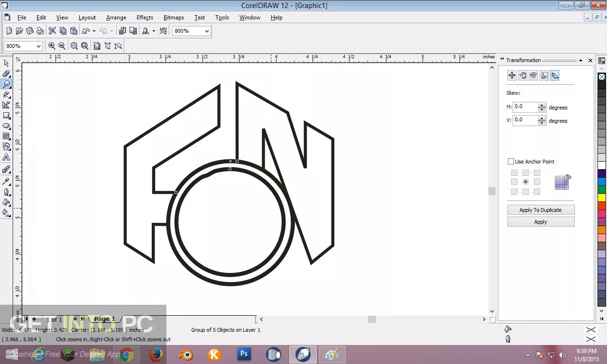Screen dimensions: 607x364
Task: Select the Page 1 tab
Action: pyautogui.click(x=104, y=319)
